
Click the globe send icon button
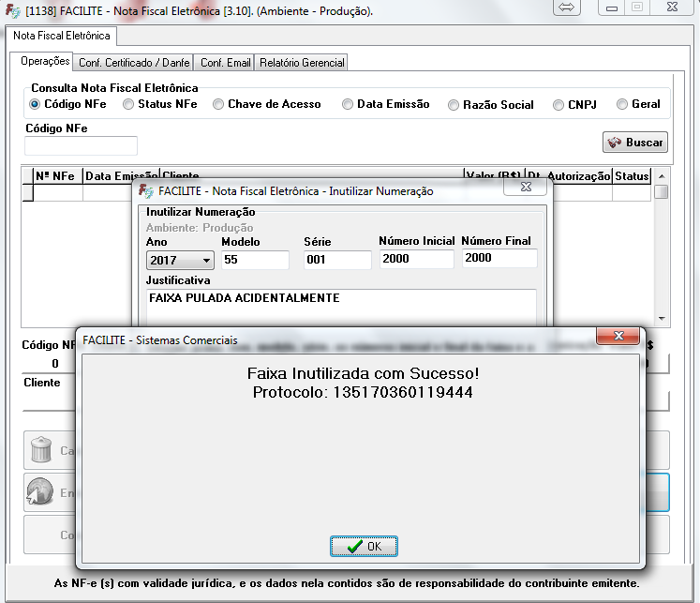coord(39,491)
